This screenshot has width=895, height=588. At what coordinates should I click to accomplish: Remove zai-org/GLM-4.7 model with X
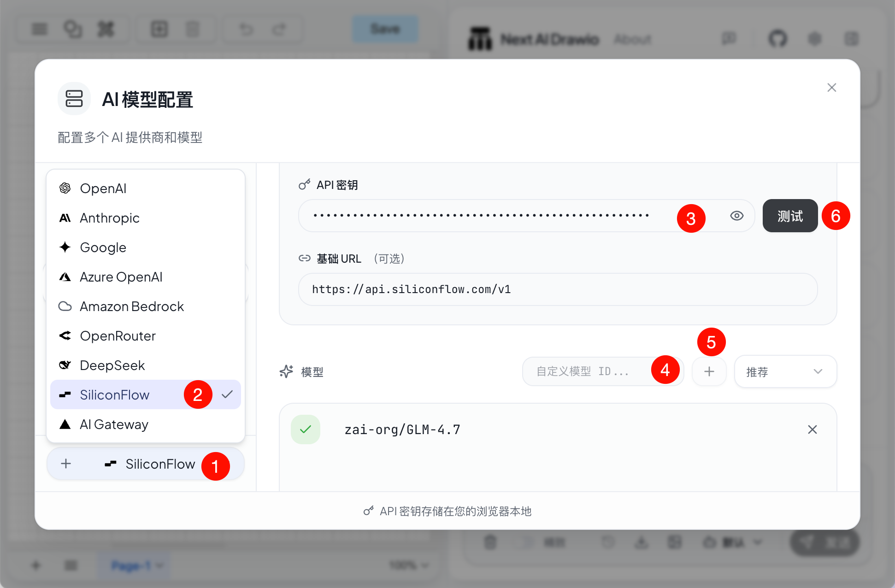(812, 429)
